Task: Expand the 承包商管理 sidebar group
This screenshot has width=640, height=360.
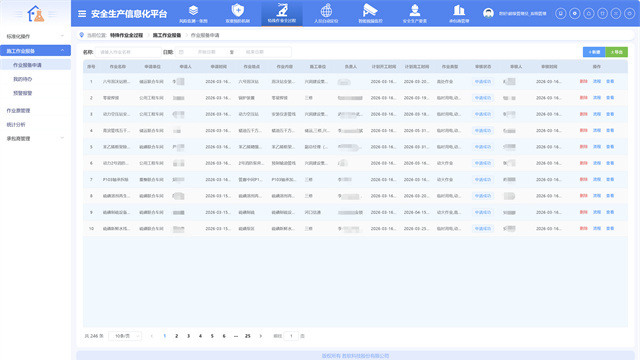Action: (36, 138)
